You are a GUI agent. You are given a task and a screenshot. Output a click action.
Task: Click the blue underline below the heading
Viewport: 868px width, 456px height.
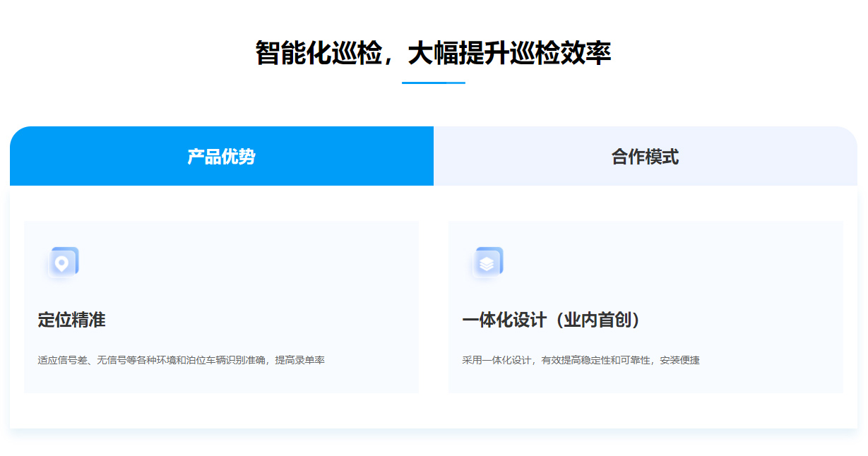coord(433,83)
